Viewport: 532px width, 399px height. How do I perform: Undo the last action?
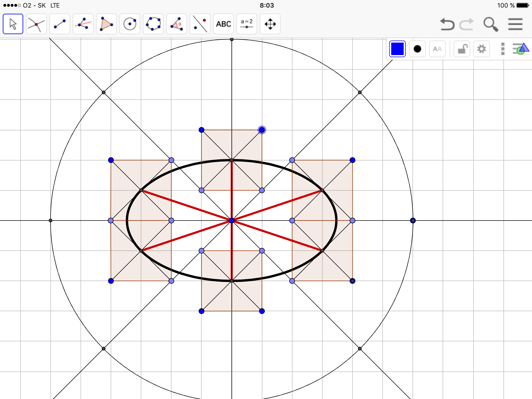[x=447, y=24]
